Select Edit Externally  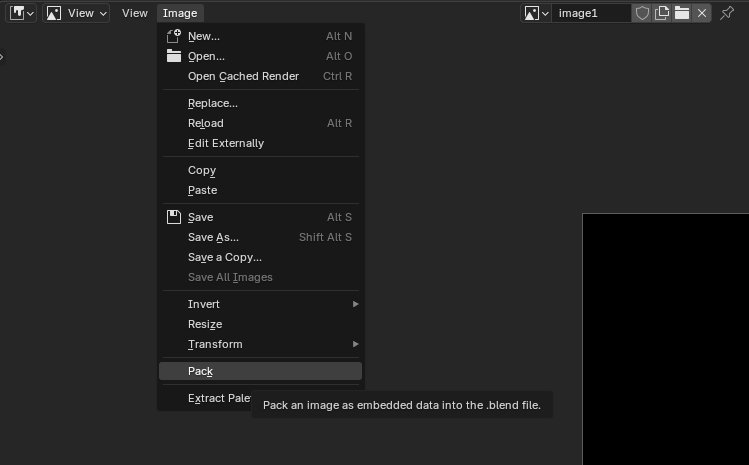point(260,143)
